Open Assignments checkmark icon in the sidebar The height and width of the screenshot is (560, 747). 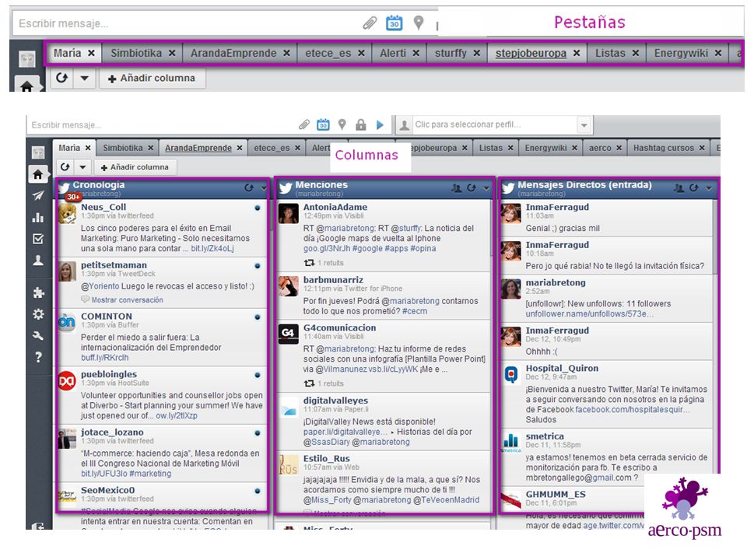[38, 239]
